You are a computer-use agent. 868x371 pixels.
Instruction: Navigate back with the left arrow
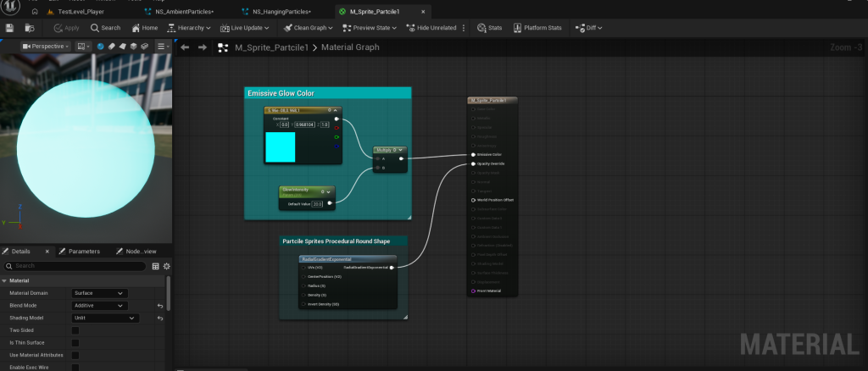(185, 47)
